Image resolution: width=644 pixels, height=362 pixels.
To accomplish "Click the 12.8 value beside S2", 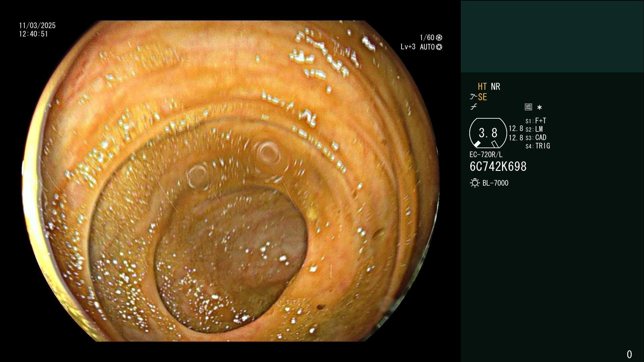I will [x=516, y=129].
